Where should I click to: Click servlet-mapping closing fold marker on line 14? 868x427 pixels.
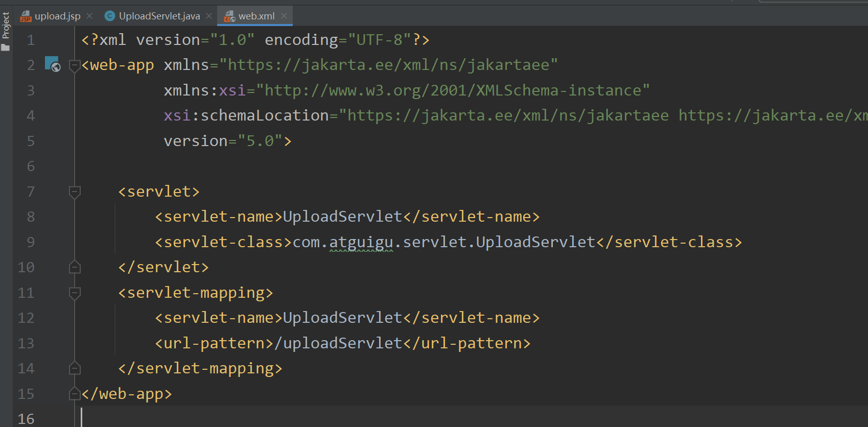(75, 368)
